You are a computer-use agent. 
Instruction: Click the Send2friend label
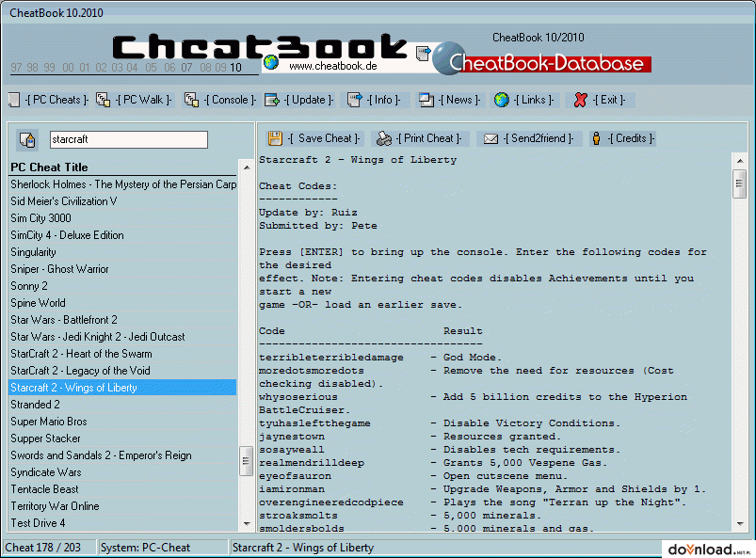[x=539, y=138]
